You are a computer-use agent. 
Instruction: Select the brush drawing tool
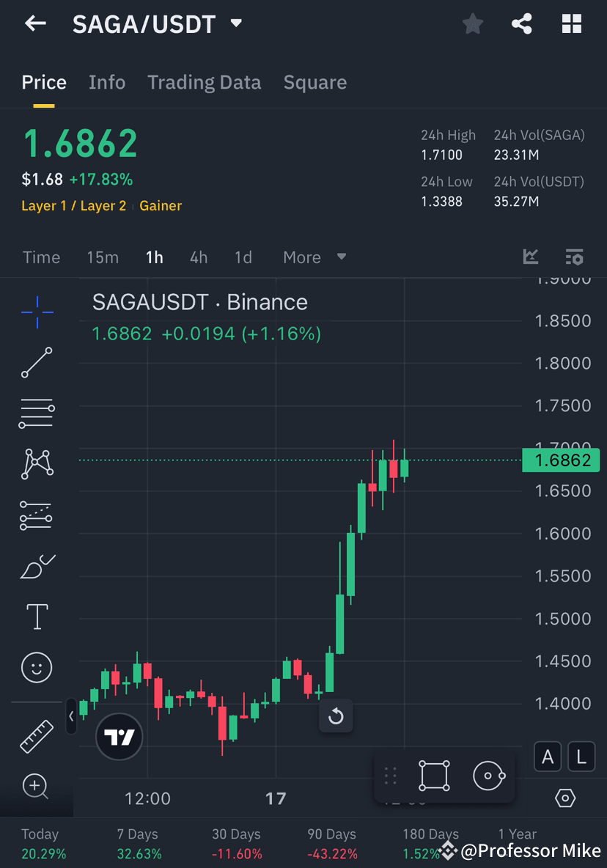(36, 565)
